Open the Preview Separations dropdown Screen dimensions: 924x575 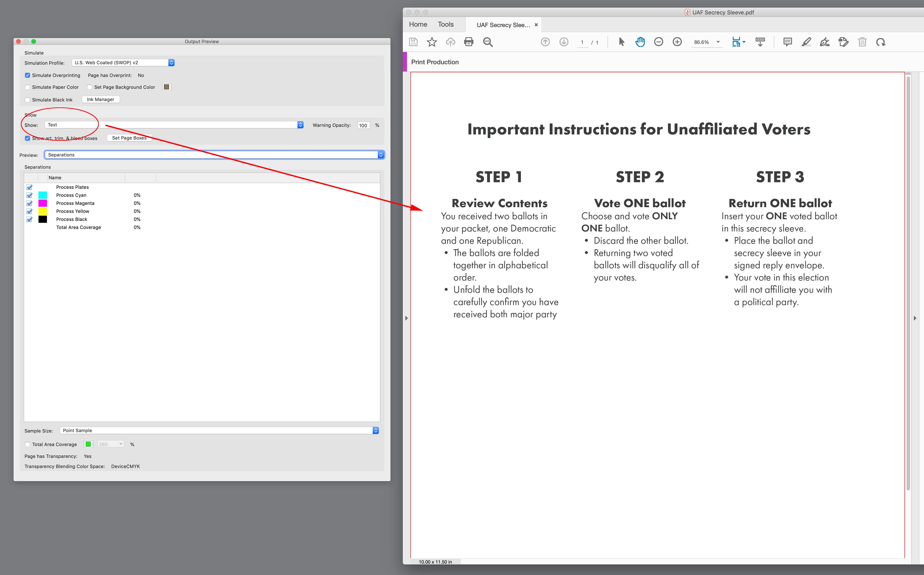click(x=214, y=155)
